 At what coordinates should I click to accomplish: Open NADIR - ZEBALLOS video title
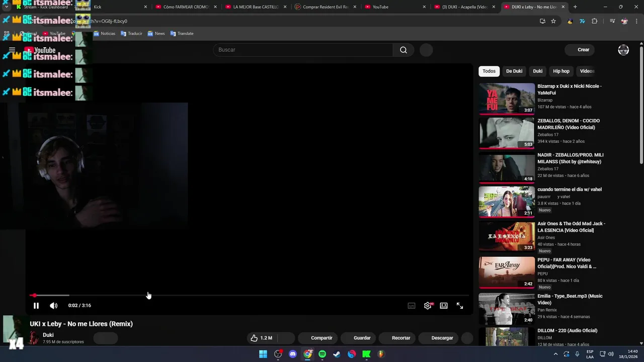coord(570,158)
